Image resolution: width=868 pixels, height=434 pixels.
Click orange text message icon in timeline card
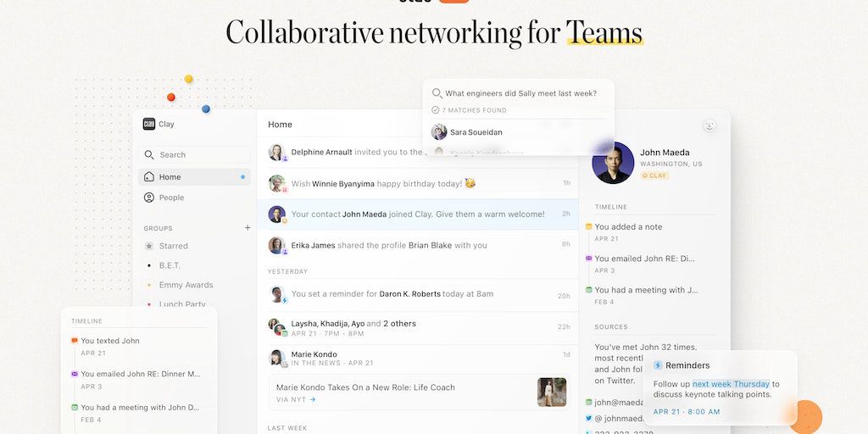click(75, 341)
